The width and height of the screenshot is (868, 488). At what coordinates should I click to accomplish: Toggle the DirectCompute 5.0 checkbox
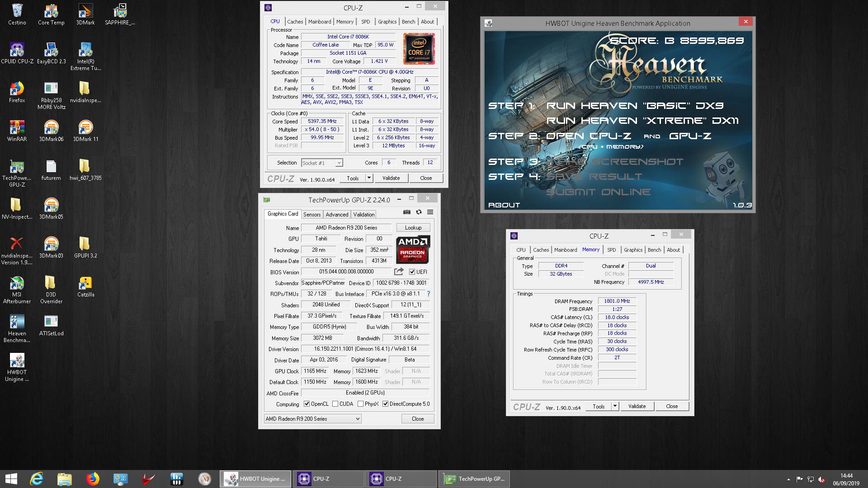385,404
